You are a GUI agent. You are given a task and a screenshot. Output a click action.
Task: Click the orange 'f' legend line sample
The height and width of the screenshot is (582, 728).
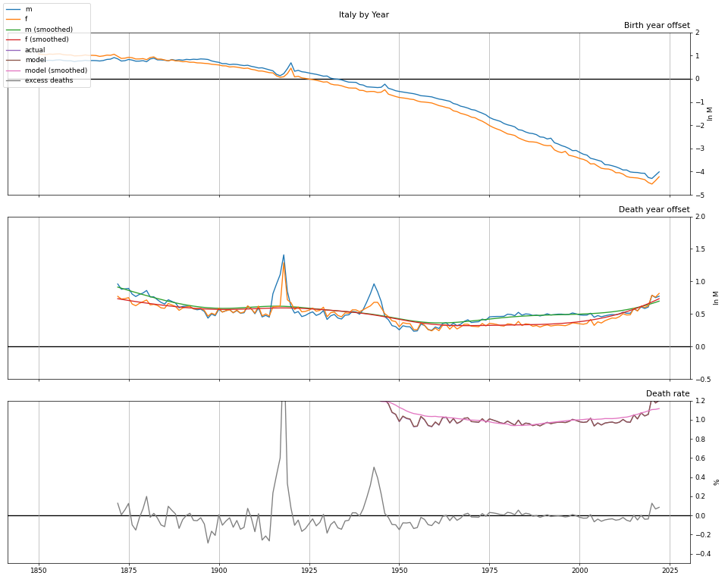pos(14,19)
